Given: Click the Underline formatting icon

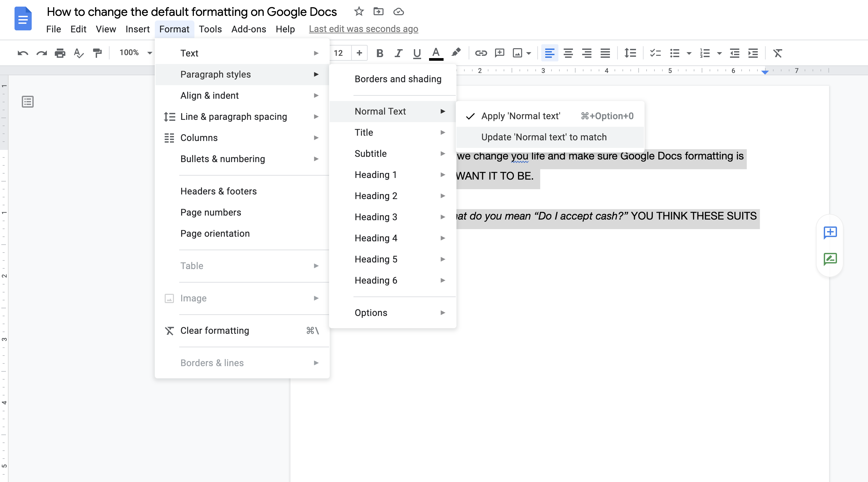Looking at the screenshot, I should click(417, 53).
